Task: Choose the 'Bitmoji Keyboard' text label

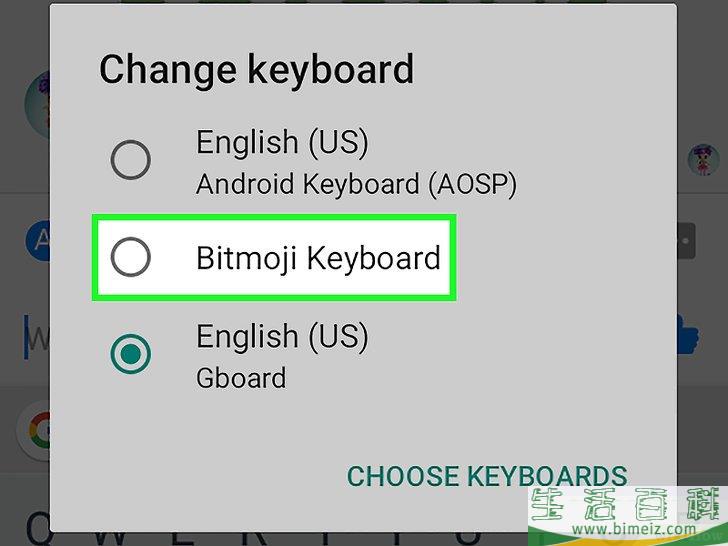Action: point(318,258)
